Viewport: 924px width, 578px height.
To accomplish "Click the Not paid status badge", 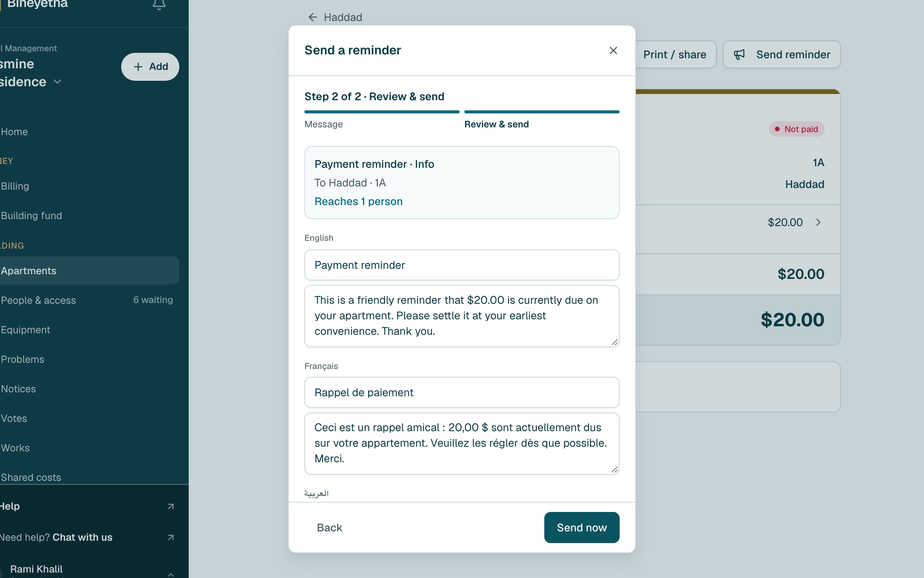I will click(x=796, y=129).
